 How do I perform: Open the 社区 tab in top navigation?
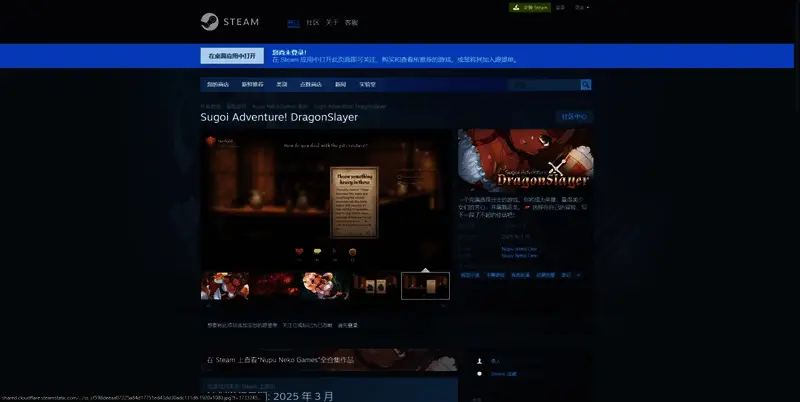pos(312,22)
